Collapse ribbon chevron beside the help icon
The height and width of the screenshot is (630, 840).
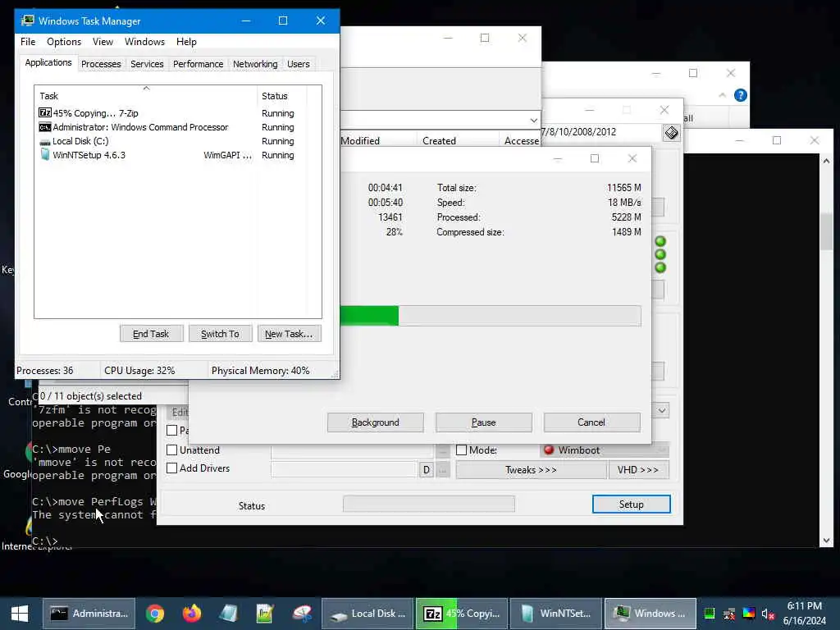click(722, 95)
